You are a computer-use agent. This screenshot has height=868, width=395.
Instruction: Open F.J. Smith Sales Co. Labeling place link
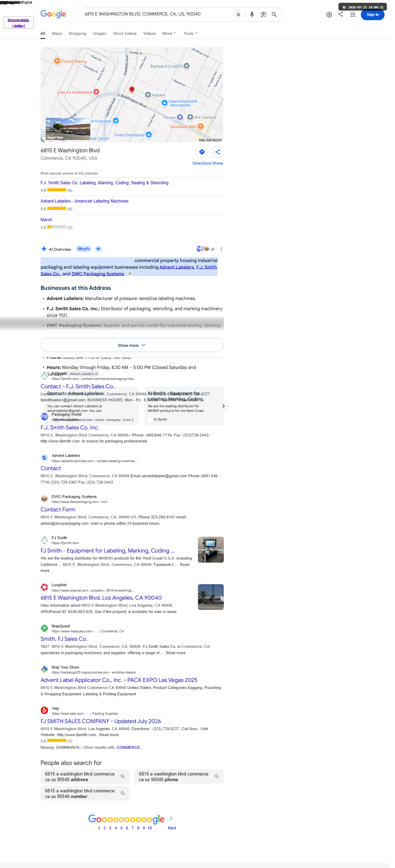(x=104, y=183)
